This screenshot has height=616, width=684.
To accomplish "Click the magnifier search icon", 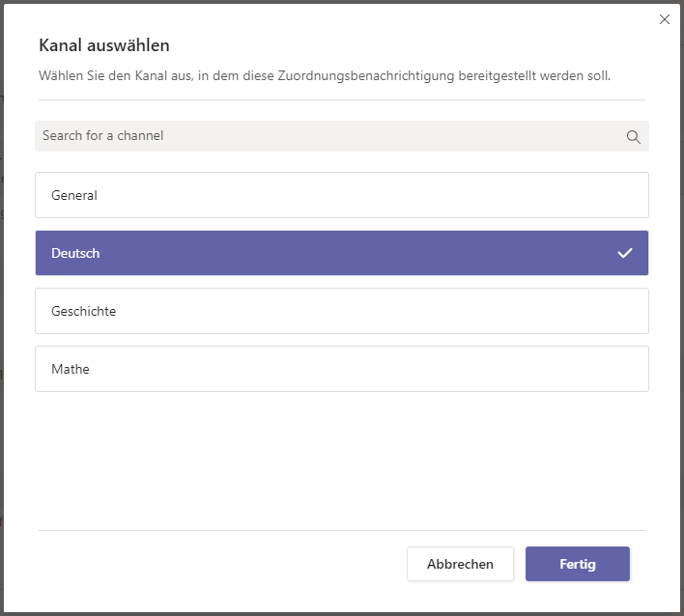I will pyautogui.click(x=633, y=136).
